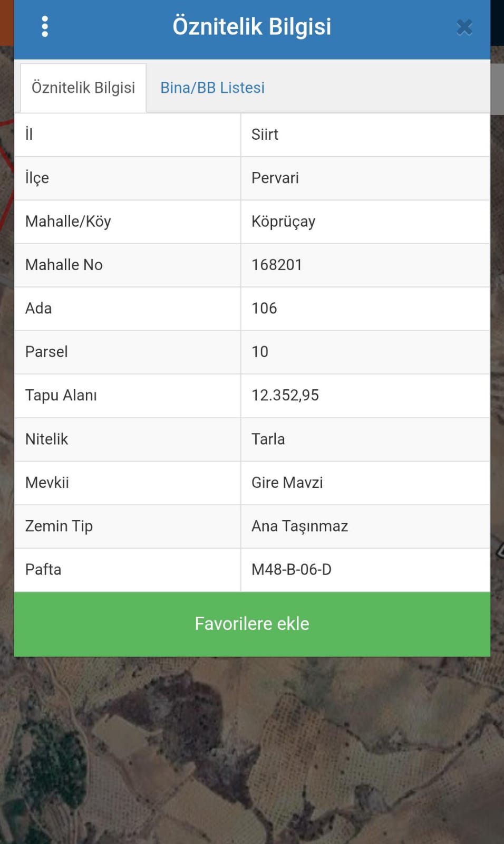This screenshot has width=504, height=844.
Task: Click the Favorilere ekle button
Action: 252,624
